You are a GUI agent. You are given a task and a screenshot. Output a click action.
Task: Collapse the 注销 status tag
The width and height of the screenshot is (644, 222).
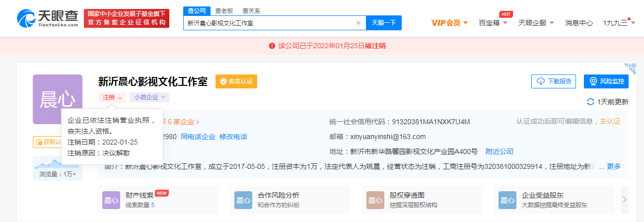(112, 97)
